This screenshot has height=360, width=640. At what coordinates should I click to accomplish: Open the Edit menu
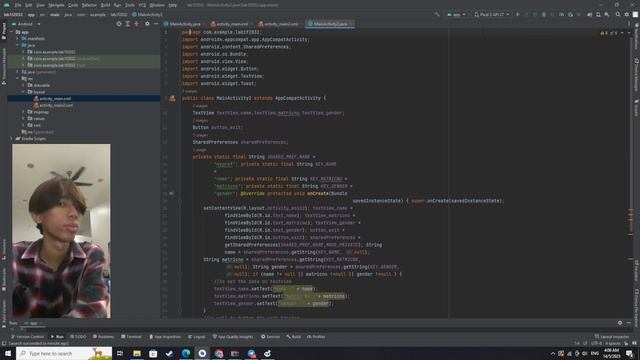click(28, 5)
